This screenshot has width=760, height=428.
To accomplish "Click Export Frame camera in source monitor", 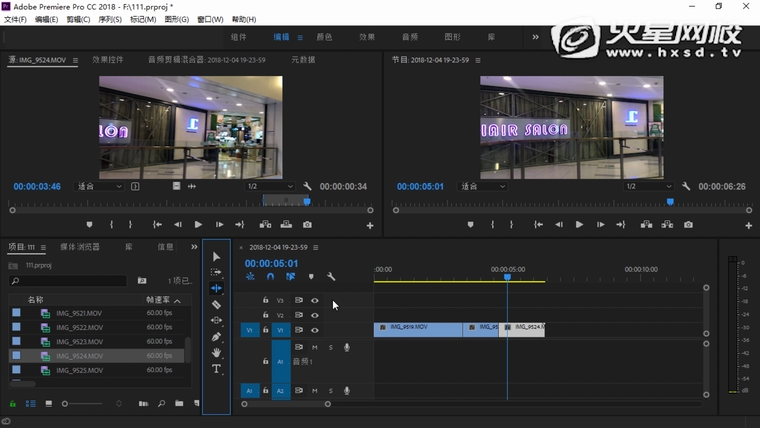I will [x=307, y=225].
